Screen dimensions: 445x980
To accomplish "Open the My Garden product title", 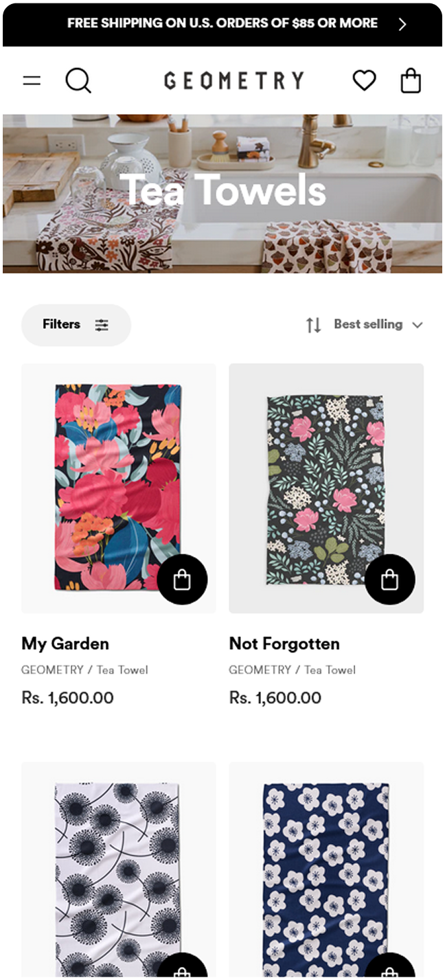I will pyautogui.click(x=65, y=643).
